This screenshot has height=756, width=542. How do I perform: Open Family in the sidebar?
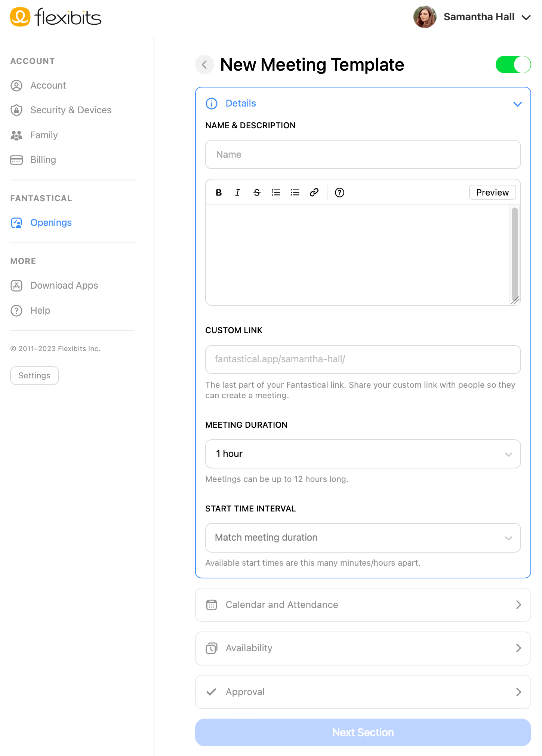coord(44,135)
